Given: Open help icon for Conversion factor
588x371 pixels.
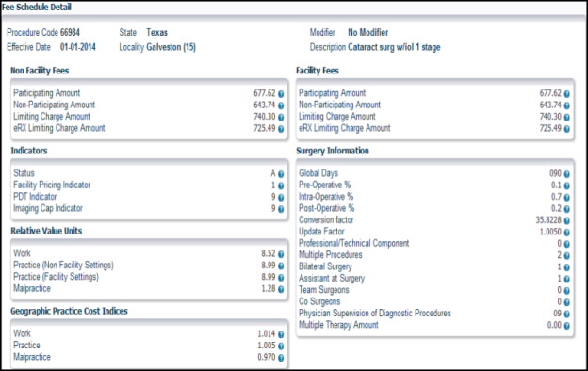Looking at the screenshot, I should 566,220.
